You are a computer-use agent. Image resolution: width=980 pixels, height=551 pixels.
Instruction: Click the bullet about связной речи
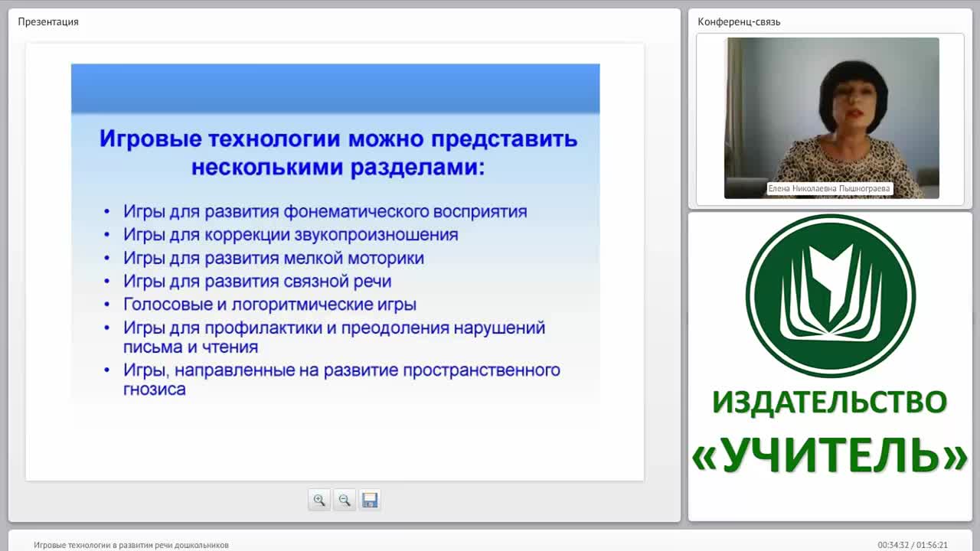pos(258,281)
